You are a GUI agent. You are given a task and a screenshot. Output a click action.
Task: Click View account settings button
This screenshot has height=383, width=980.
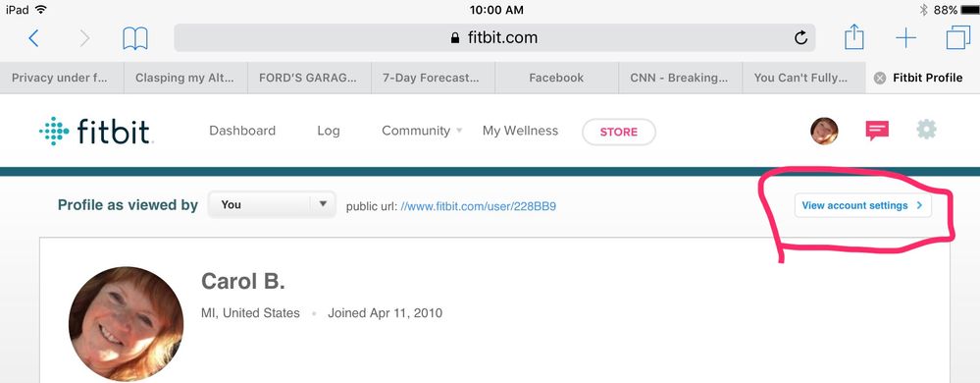point(862,205)
